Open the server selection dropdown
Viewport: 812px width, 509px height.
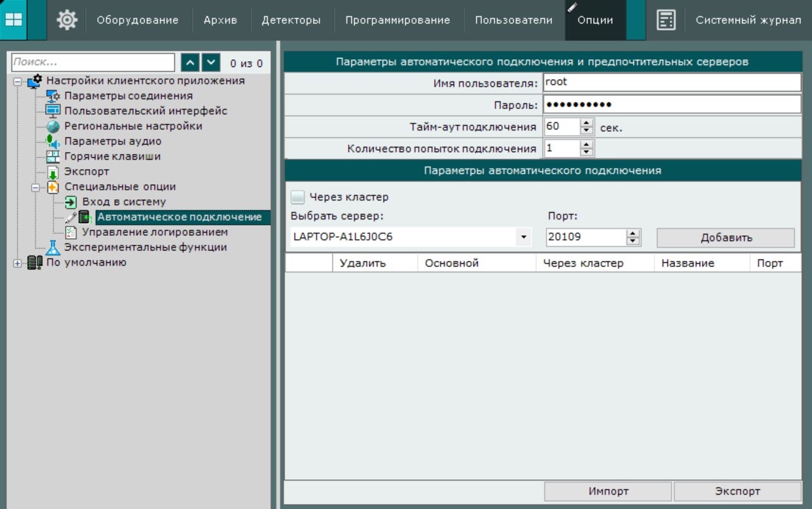pos(523,238)
